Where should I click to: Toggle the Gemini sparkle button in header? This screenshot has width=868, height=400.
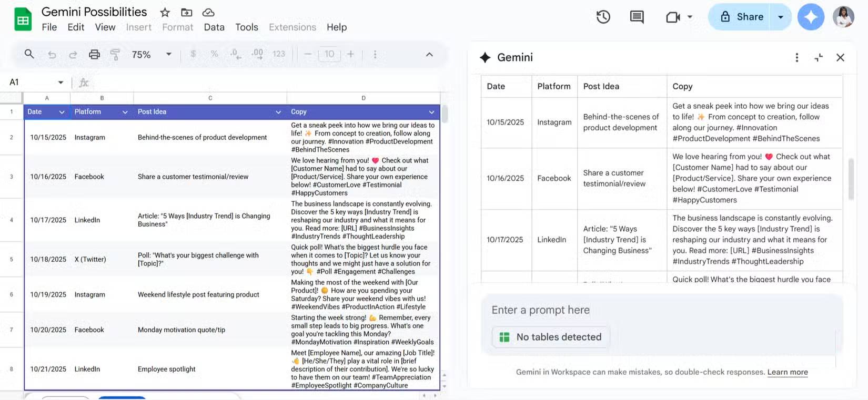811,17
